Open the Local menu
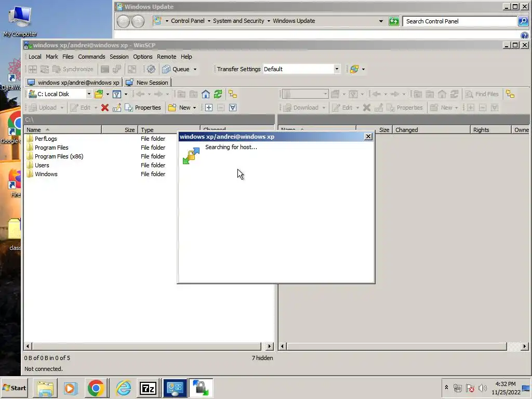The image size is (532, 399). point(35,57)
